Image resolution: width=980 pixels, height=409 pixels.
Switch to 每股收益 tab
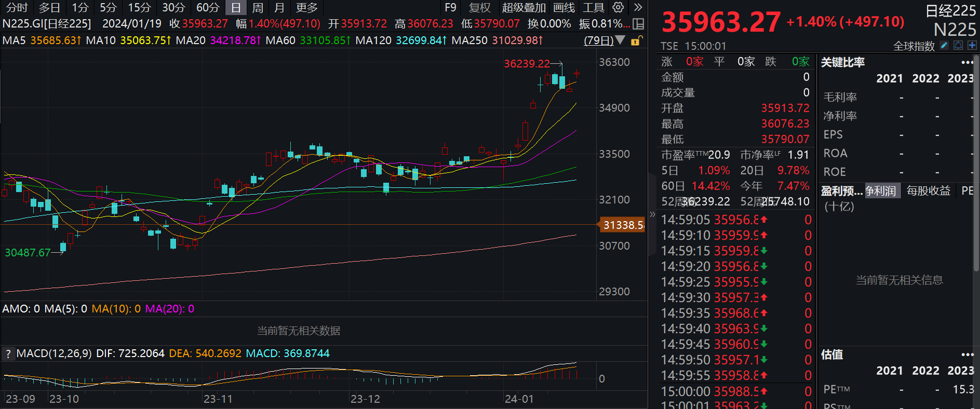[928, 191]
